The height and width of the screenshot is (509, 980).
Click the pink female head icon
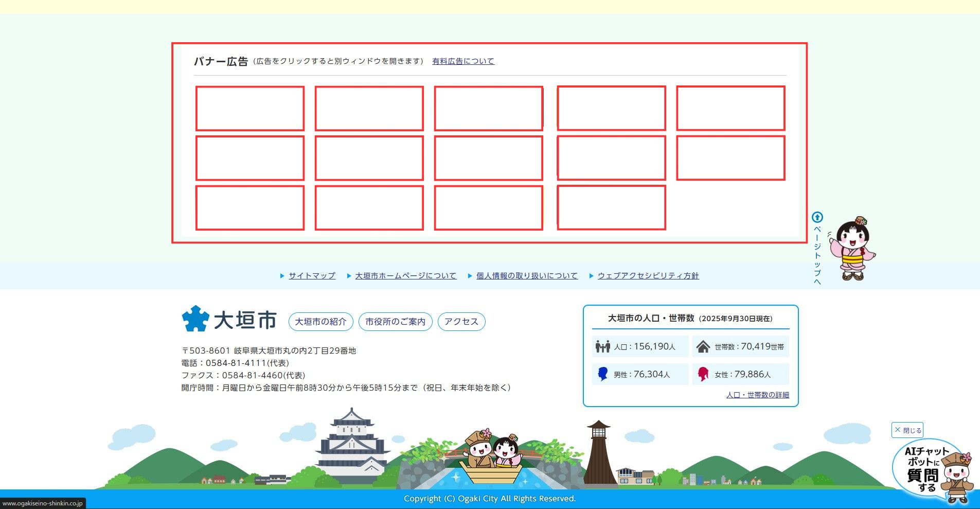pyautogui.click(x=703, y=374)
